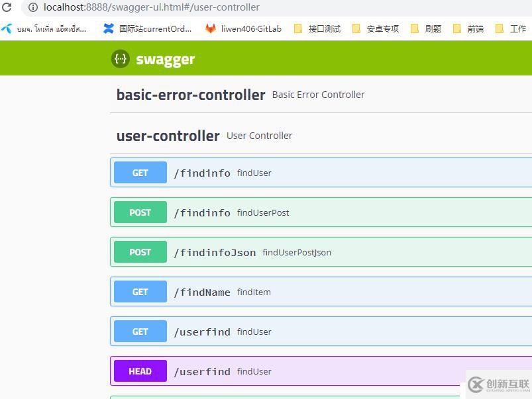532x399 pixels.
Task: Expand the /findName operation path
Action: tap(202, 292)
